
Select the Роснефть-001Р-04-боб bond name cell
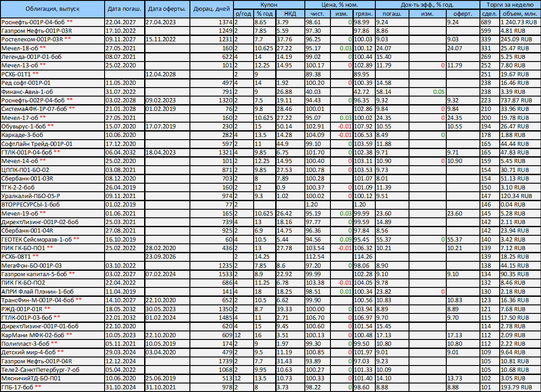(52, 22)
